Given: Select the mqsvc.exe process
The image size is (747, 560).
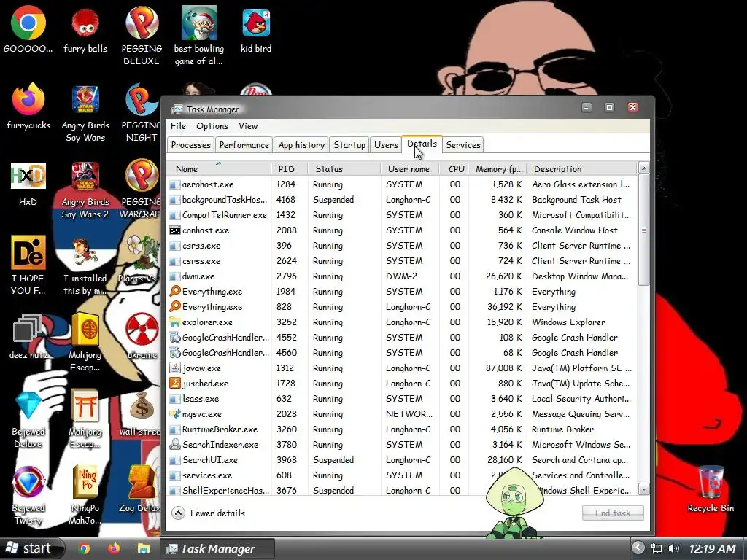Looking at the screenshot, I should click(402, 414).
